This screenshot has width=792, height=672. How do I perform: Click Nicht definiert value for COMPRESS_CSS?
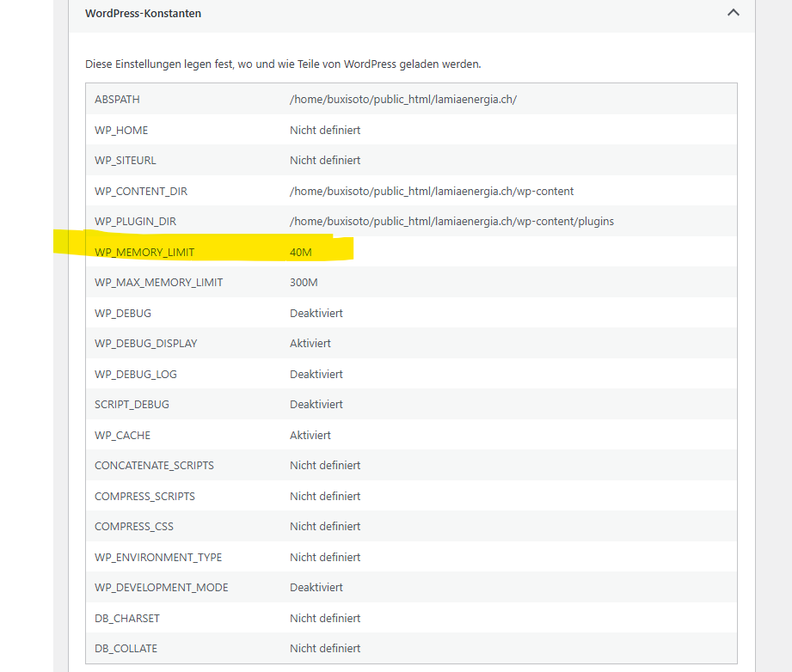(325, 527)
